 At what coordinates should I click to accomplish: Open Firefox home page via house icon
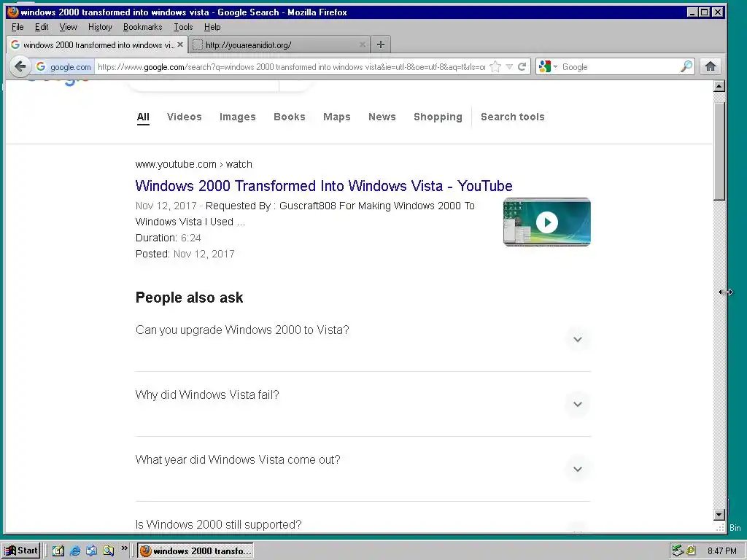tap(711, 66)
